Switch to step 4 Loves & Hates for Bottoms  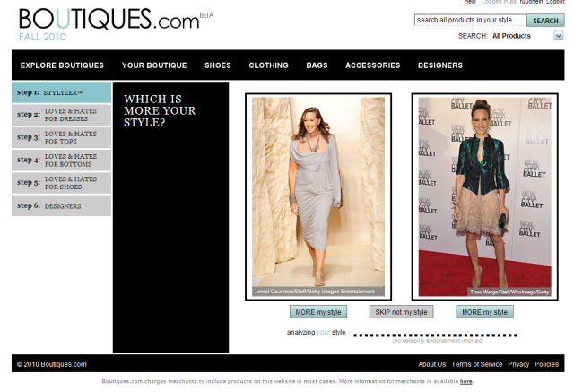(61, 161)
